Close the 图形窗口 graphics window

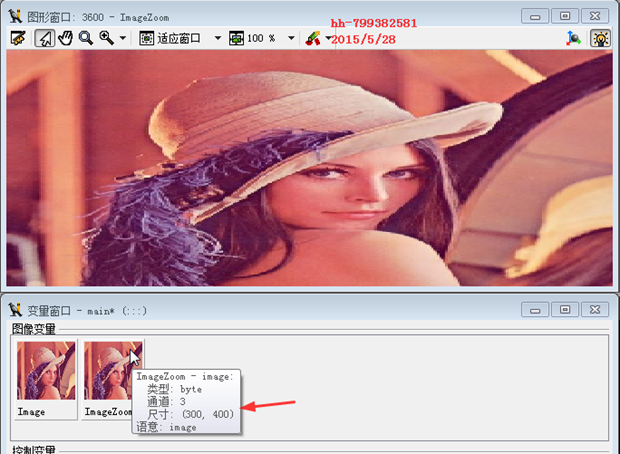[595, 16]
